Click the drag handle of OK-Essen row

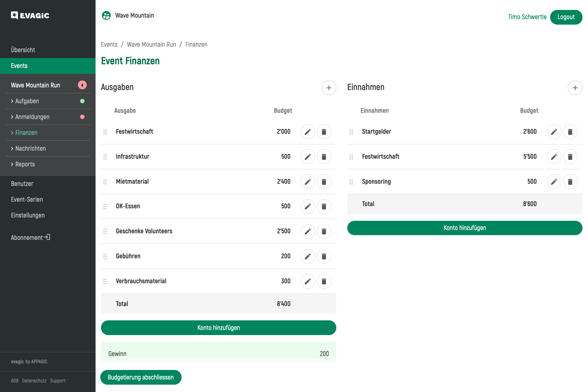[105, 206]
